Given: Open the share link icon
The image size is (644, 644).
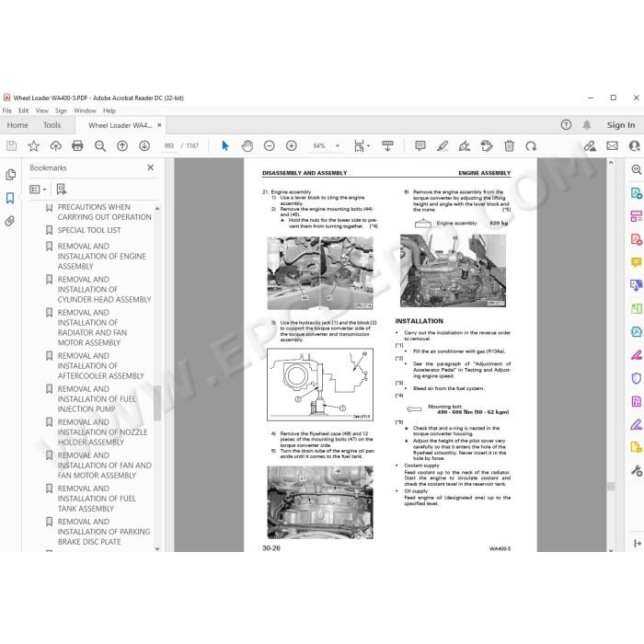Looking at the screenshot, I should [x=591, y=145].
